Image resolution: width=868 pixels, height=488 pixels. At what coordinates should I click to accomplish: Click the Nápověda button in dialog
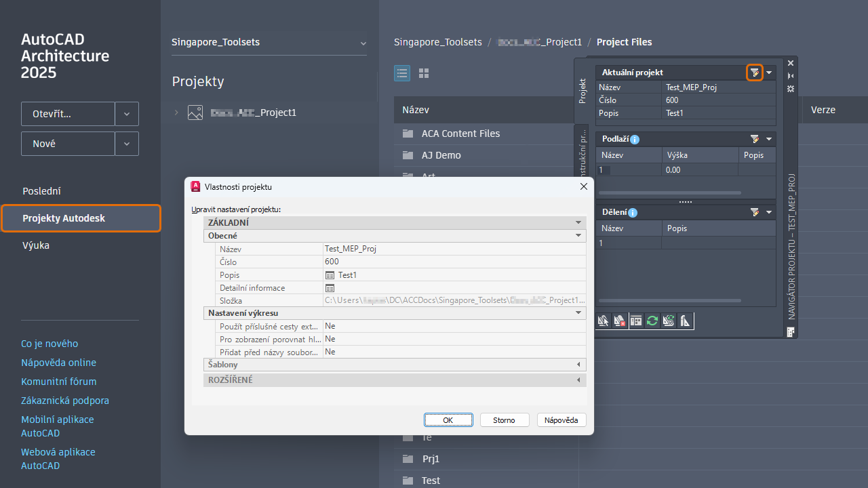[x=561, y=420]
